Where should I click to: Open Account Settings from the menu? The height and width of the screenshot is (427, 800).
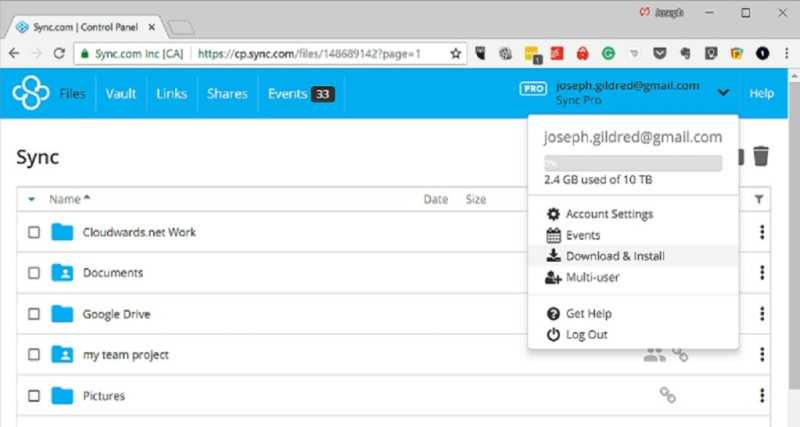(609, 214)
